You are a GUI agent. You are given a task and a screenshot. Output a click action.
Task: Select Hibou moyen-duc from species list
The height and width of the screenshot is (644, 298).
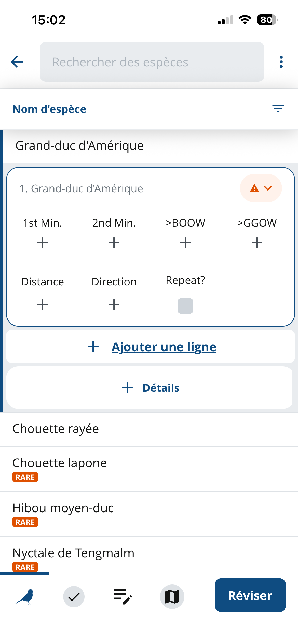pos(63,508)
